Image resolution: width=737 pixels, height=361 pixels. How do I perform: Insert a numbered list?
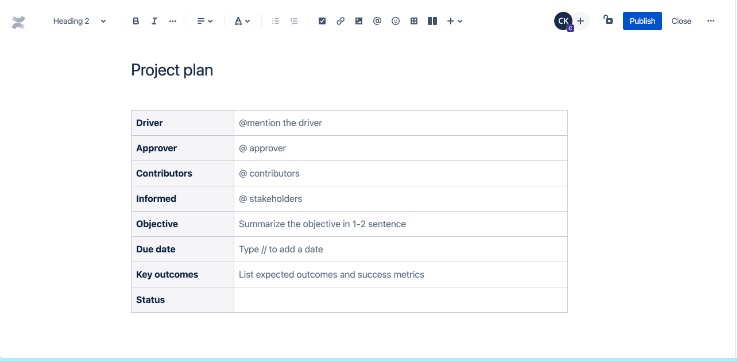[294, 21]
